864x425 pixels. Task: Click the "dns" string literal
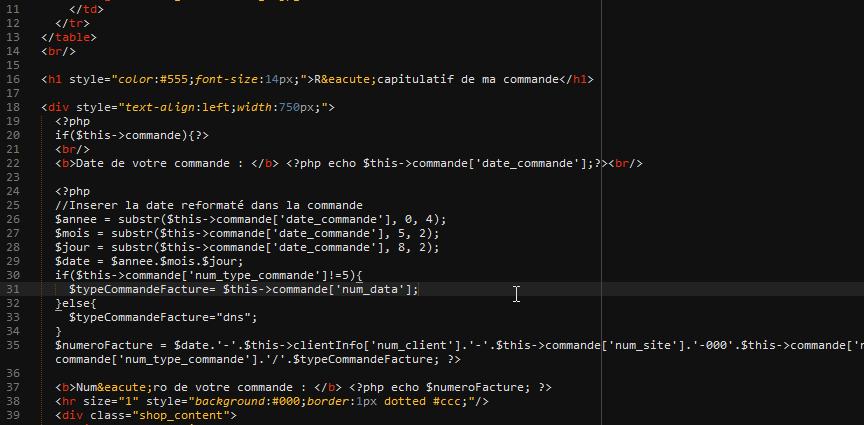click(x=233, y=318)
